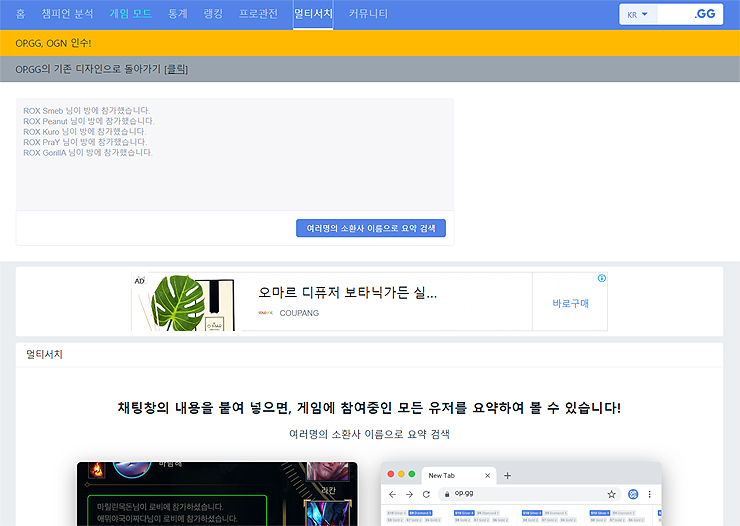The image size is (740, 526).
Task: Click the COUPANG advertiser label
Action: (x=299, y=313)
